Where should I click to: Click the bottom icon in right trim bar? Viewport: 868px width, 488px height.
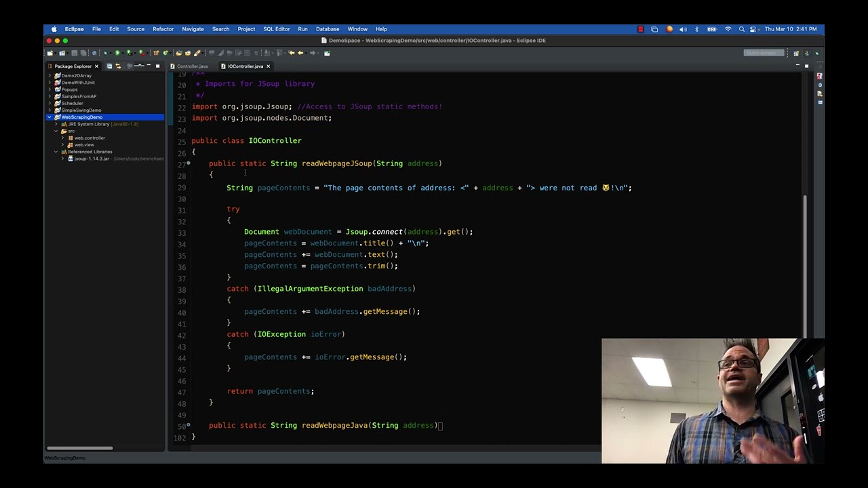pyautogui.click(x=820, y=102)
